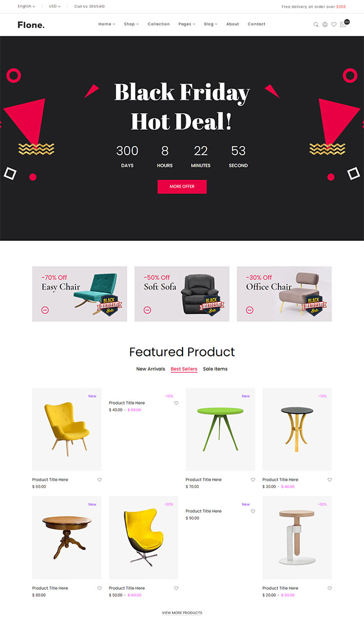Click the Flone logo
Viewport: 364px width, 632px height.
[31, 25]
